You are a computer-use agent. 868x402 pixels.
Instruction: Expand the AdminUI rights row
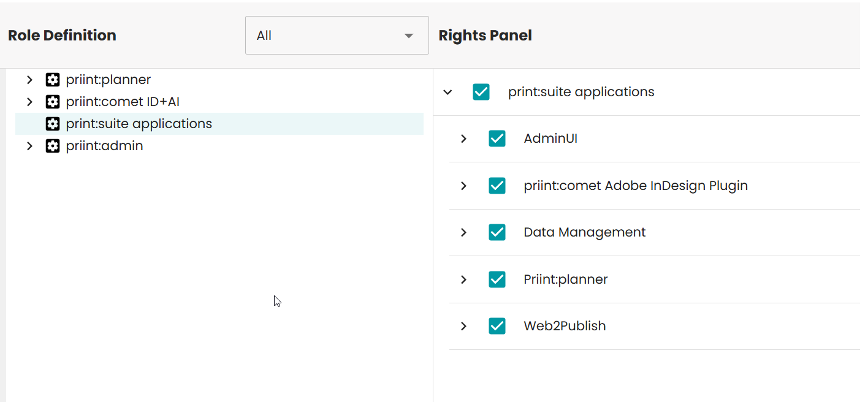464,138
